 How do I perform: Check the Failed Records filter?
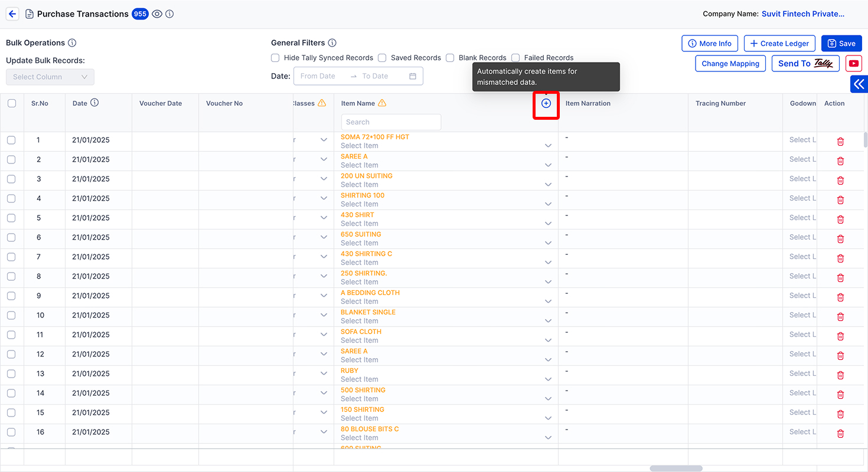pos(515,58)
